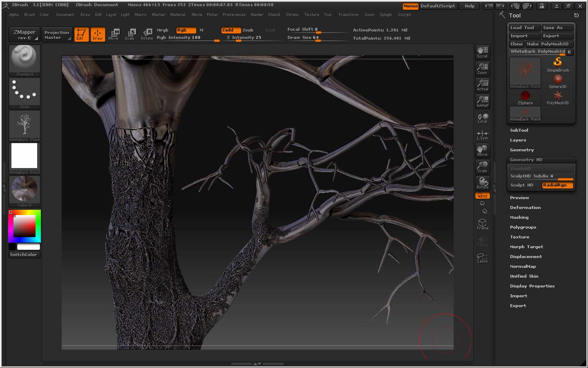Adjust the Rgb Intensity slider

(x=188, y=38)
